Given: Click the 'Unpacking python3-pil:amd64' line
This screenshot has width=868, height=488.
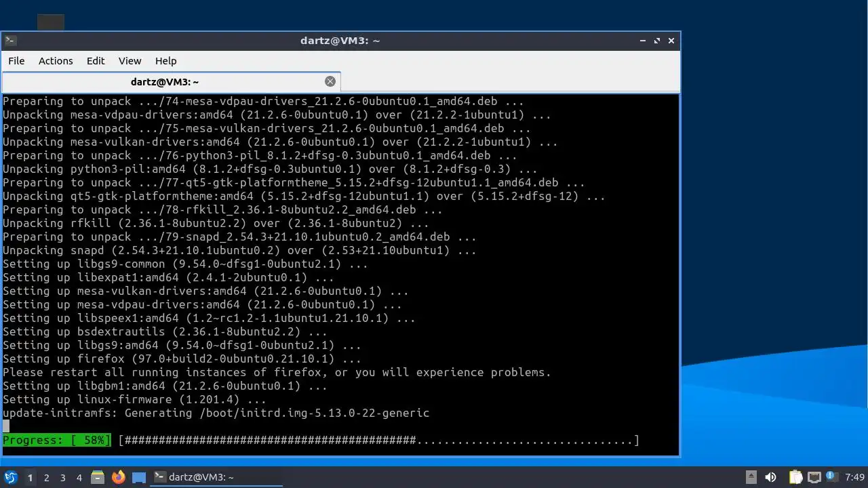Looking at the screenshot, I should (x=270, y=169).
